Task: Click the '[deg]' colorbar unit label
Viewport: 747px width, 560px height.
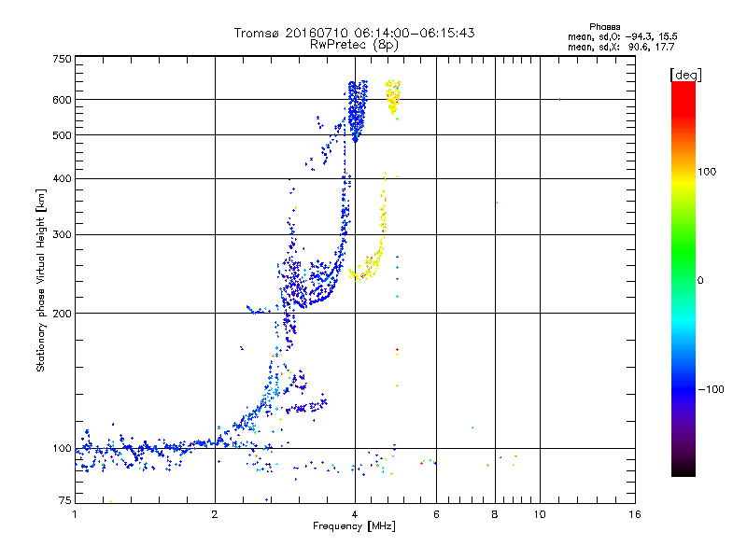Action: [685, 76]
